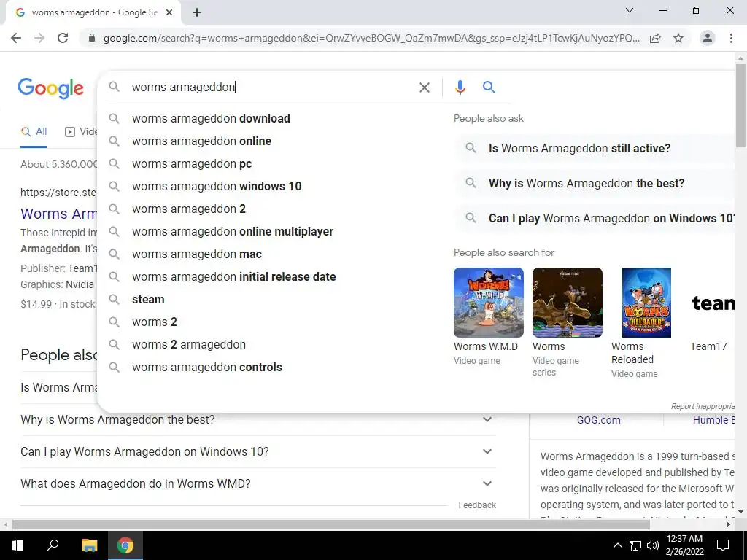This screenshot has width=747, height=560.
Task: Open the Team17 thumbnail
Action: [712, 303]
